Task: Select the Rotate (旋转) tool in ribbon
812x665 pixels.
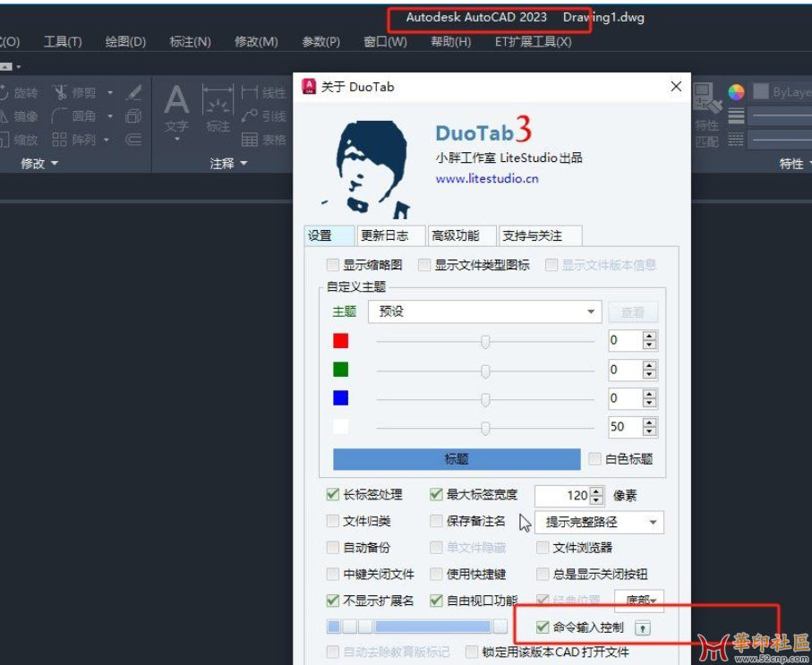Action: point(19,93)
